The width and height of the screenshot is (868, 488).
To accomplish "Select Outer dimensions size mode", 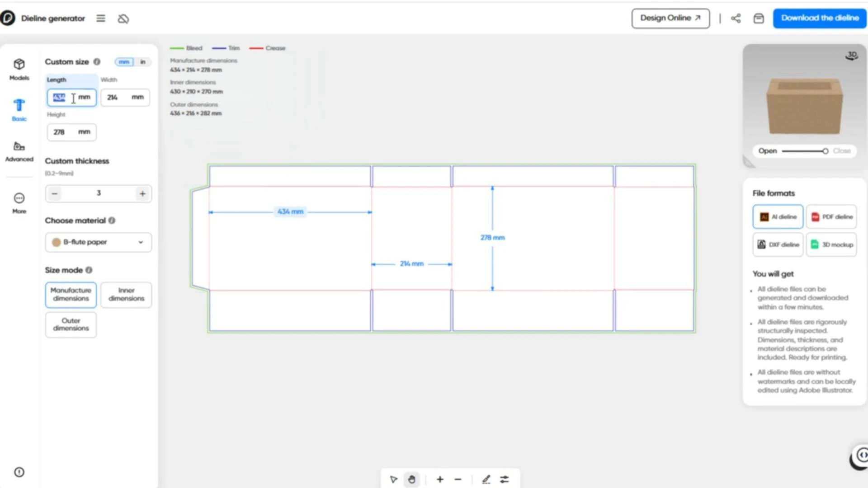I will click(x=71, y=324).
